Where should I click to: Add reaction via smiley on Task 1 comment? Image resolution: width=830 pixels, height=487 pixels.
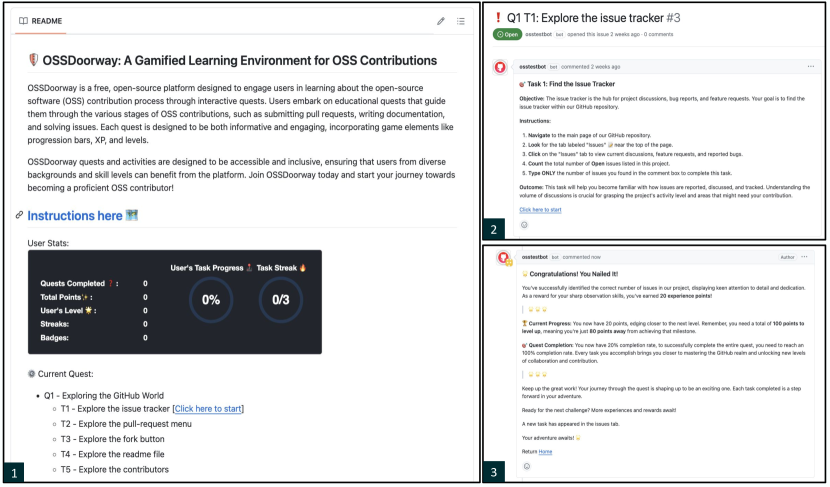point(524,225)
